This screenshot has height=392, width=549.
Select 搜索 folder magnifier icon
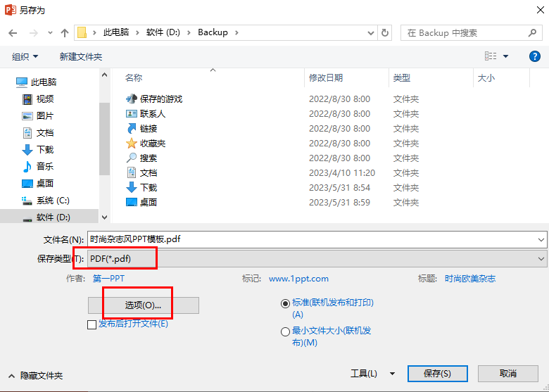point(132,158)
